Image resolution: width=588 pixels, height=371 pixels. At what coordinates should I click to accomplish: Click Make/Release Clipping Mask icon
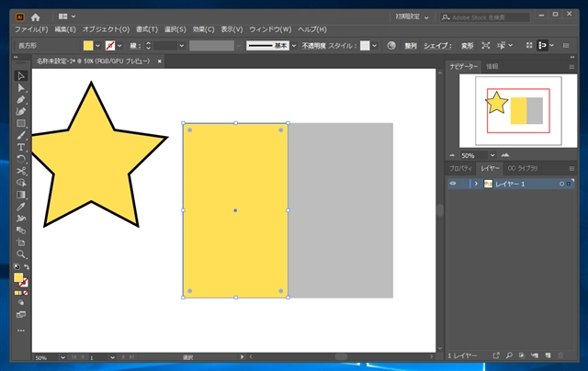click(x=522, y=355)
